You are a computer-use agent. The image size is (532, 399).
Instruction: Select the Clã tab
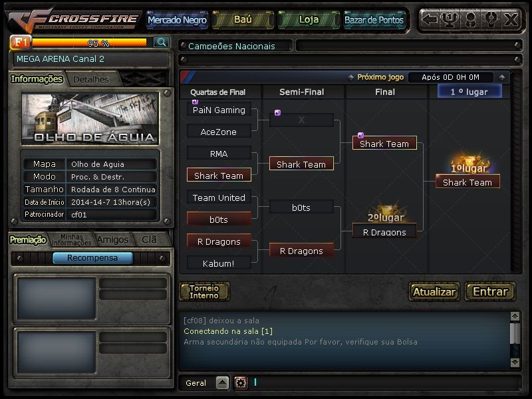[149, 239]
